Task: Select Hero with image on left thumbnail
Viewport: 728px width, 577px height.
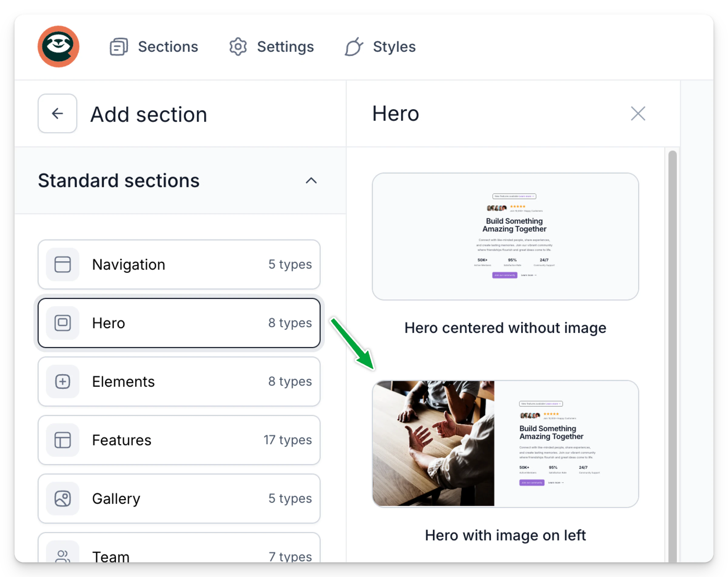Action: coord(505,443)
